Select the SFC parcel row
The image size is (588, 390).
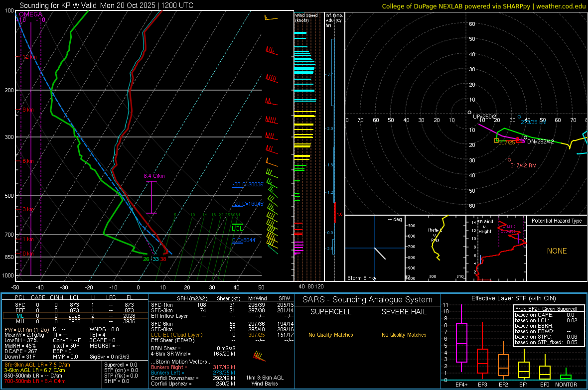pos(74,305)
